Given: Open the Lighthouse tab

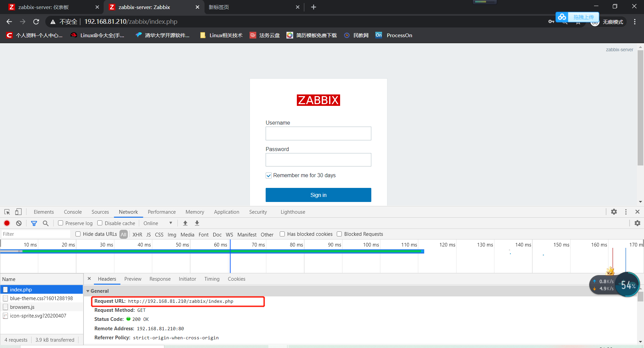Looking at the screenshot, I should click(x=293, y=212).
